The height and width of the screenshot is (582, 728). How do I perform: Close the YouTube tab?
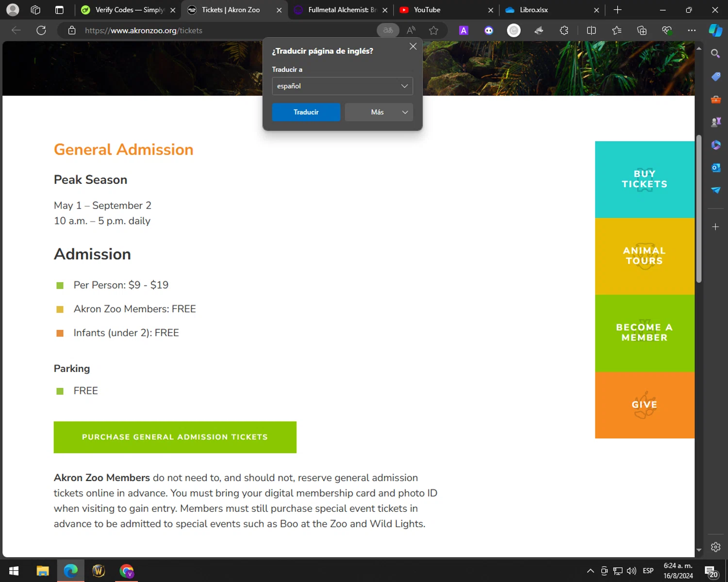click(491, 10)
